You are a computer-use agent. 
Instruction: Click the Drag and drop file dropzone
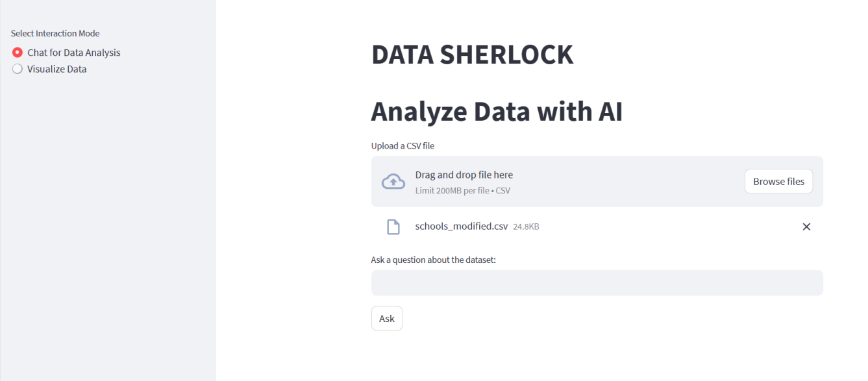(x=597, y=182)
